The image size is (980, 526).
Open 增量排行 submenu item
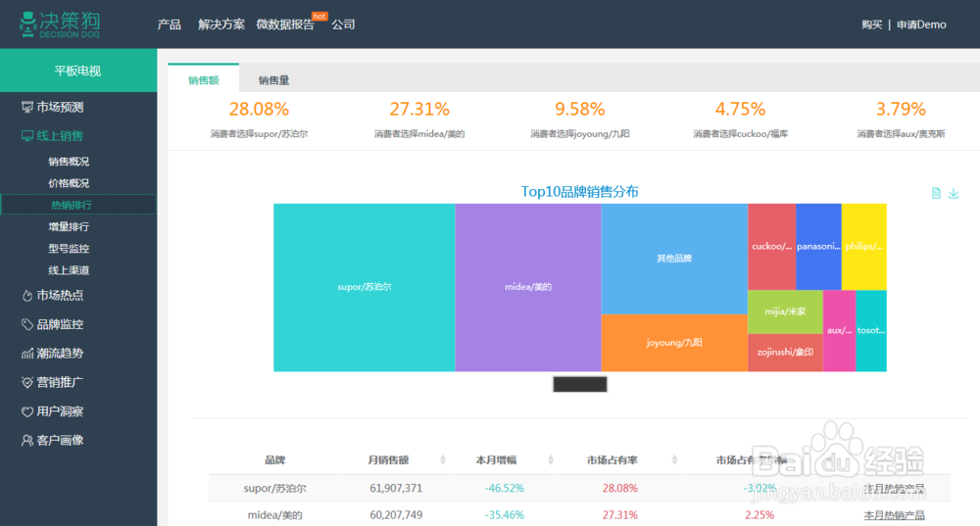click(x=69, y=227)
